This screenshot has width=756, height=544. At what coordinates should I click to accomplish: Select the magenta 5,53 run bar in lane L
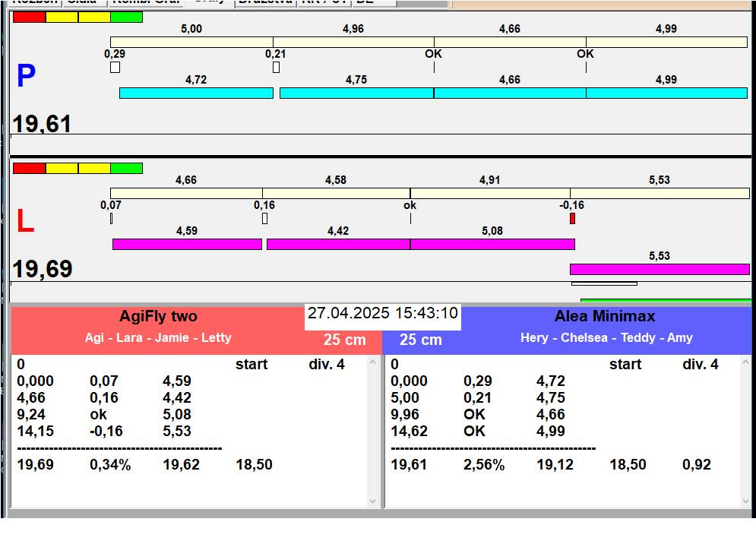point(659,269)
